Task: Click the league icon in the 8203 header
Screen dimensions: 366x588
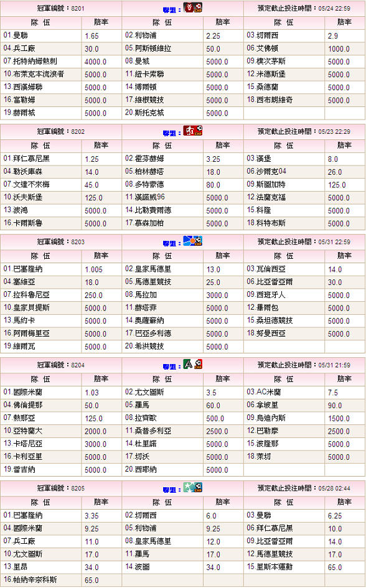Action: (x=193, y=241)
